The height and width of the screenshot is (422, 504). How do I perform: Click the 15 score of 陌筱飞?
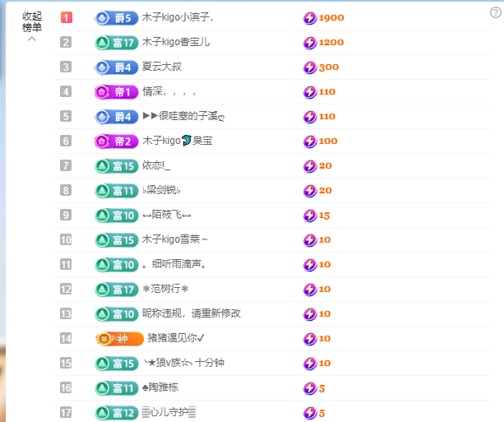[324, 216]
